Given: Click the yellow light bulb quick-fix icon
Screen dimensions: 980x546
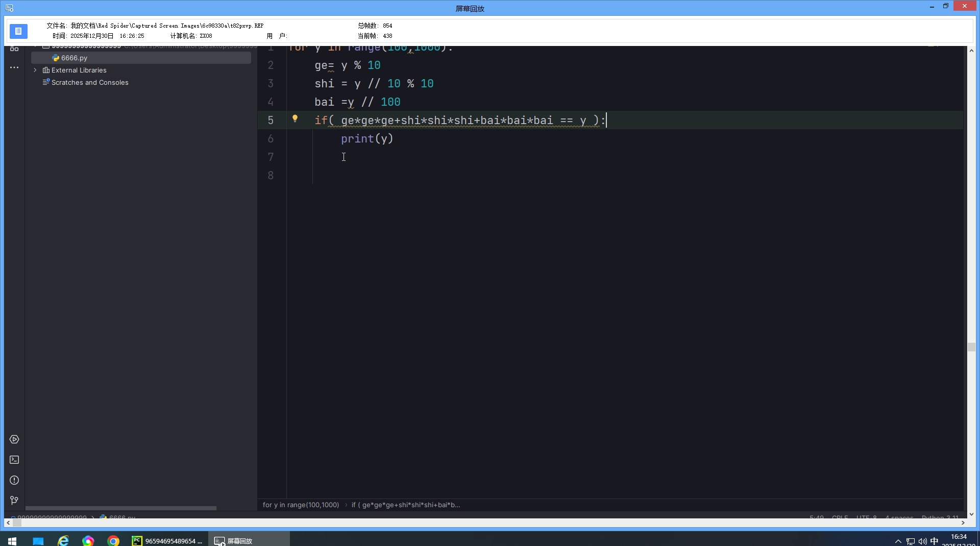Looking at the screenshot, I should click(x=295, y=118).
